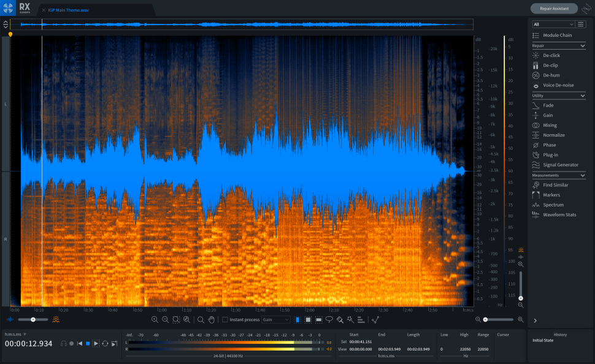Choose the Brush selection tool
This screenshot has height=364, width=595.
coord(339,319)
